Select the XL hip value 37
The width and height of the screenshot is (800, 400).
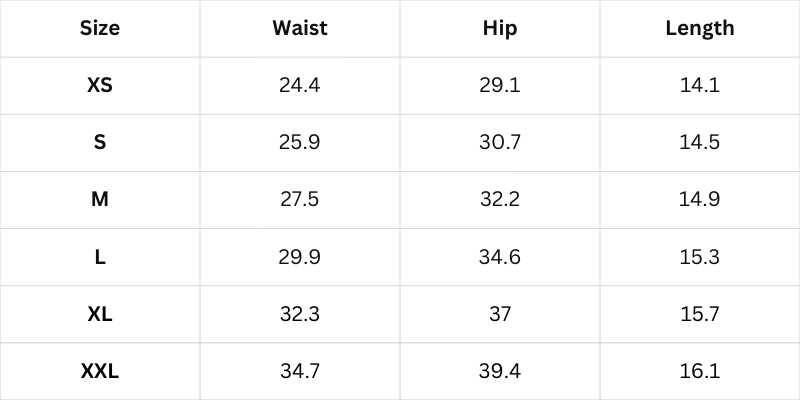[500, 314]
